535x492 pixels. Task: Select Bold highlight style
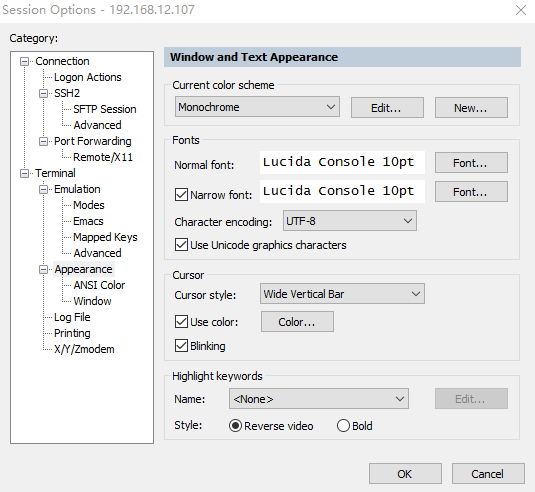(x=343, y=426)
